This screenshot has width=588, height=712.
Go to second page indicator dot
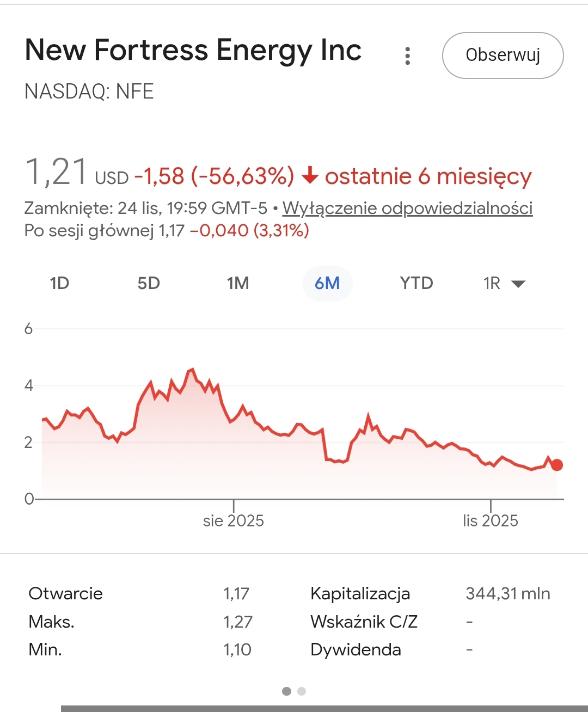click(x=302, y=691)
